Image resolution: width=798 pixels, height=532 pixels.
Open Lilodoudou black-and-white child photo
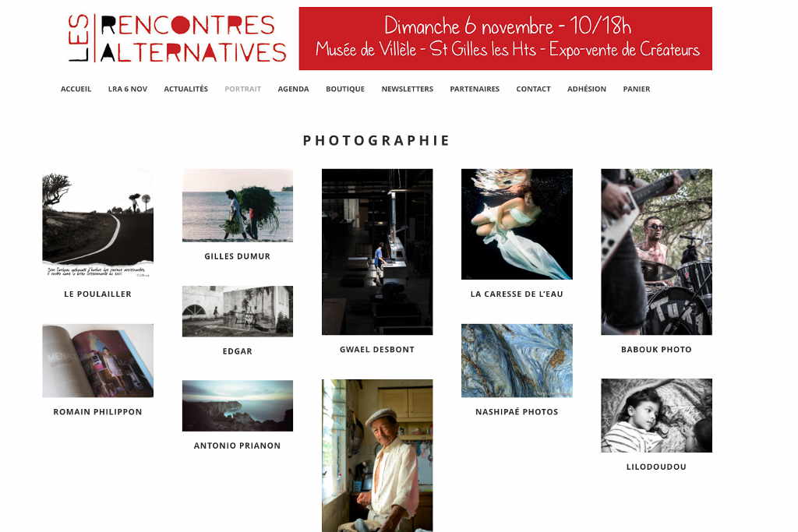(656, 415)
